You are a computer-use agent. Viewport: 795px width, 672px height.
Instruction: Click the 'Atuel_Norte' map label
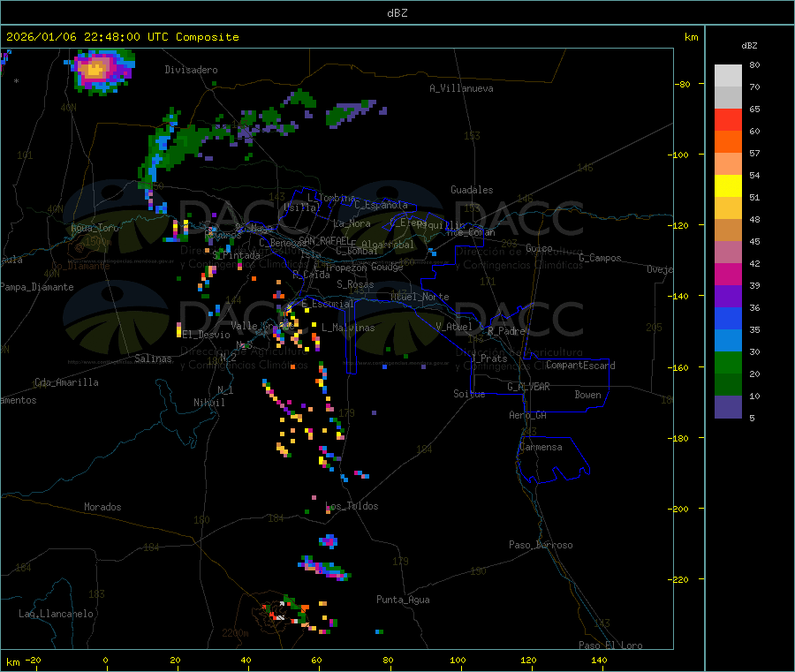tap(420, 297)
